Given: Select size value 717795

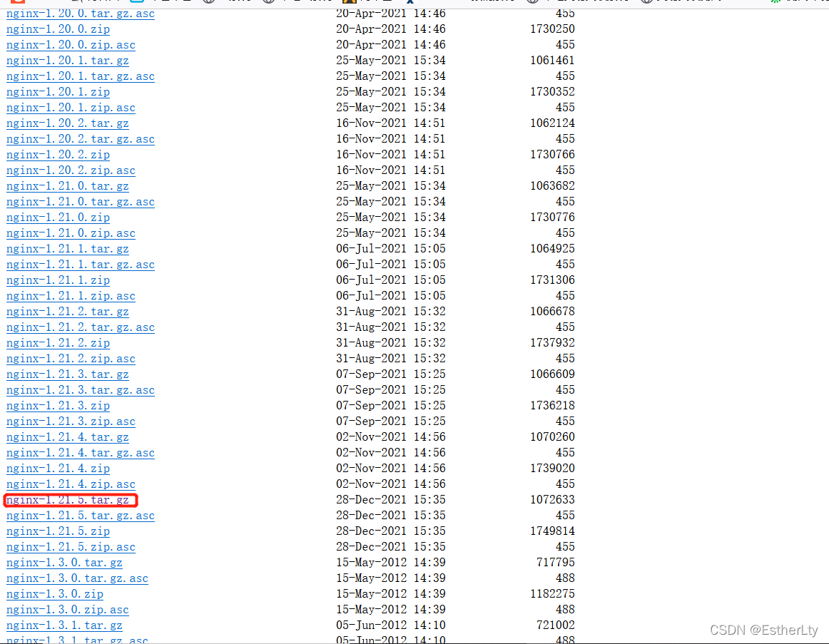Looking at the screenshot, I should click(x=556, y=562).
